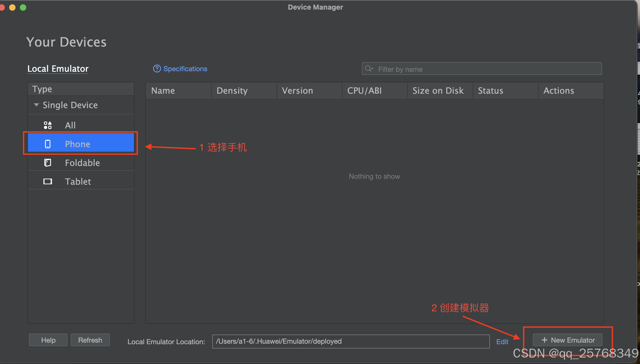Collapse the Single Device tree node
640x364 pixels.
(36, 105)
